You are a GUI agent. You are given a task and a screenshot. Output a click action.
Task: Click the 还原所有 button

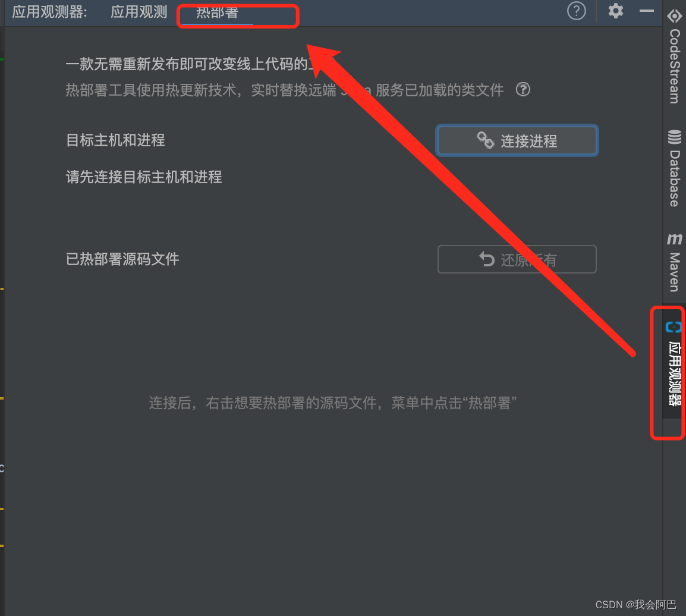coord(517,259)
